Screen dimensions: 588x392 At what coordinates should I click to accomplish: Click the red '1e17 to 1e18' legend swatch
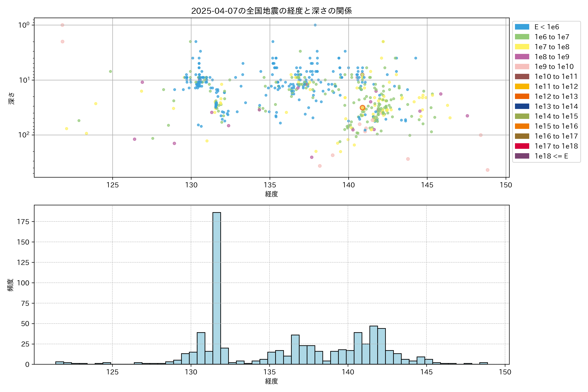(x=522, y=146)
